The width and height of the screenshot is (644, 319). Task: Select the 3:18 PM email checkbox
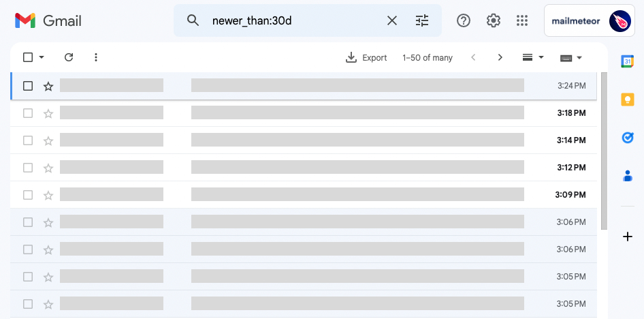(28, 113)
